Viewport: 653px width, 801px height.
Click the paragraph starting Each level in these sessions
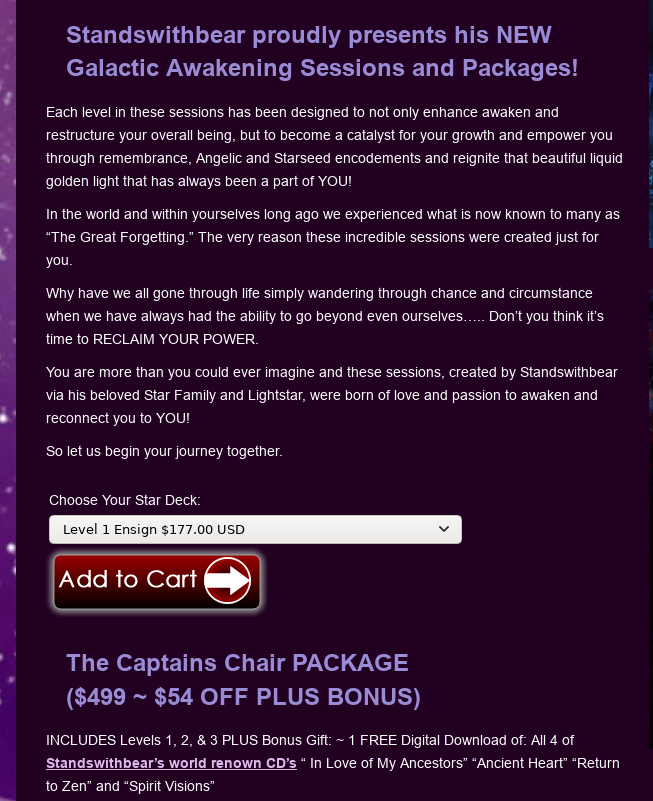[x=334, y=147]
